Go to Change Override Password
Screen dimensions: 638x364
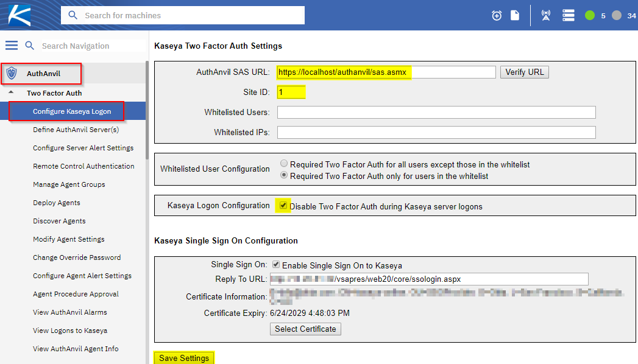(77, 257)
